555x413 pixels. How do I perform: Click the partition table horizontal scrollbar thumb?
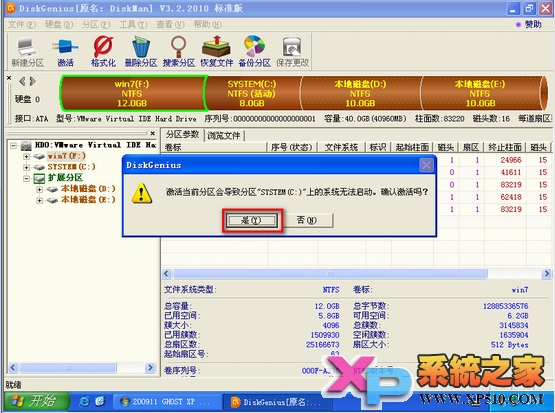coord(330,274)
